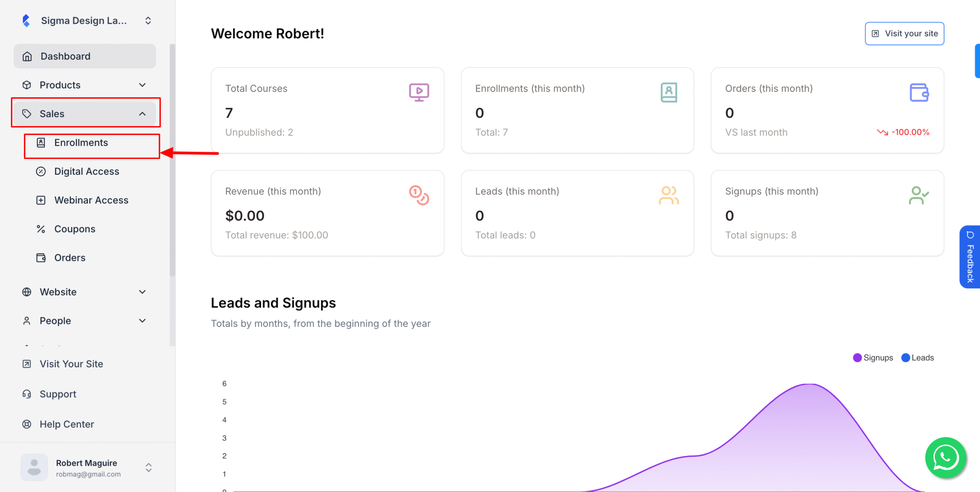Click the Unpublished: 2 text

(259, 132)
